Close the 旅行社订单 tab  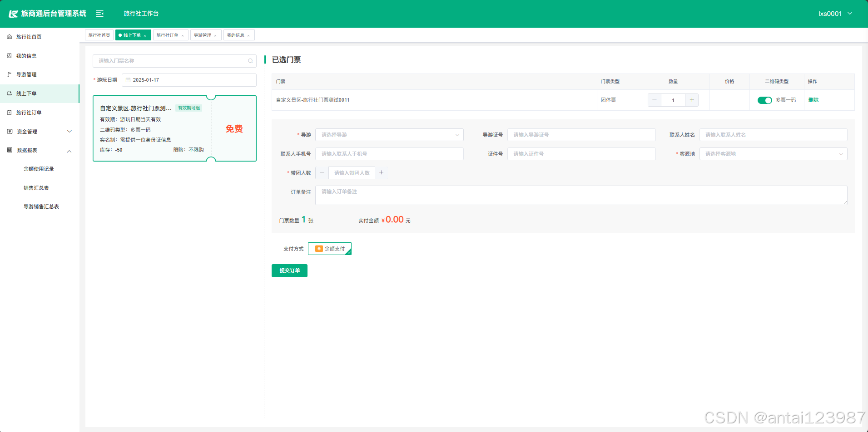(183, 35)
